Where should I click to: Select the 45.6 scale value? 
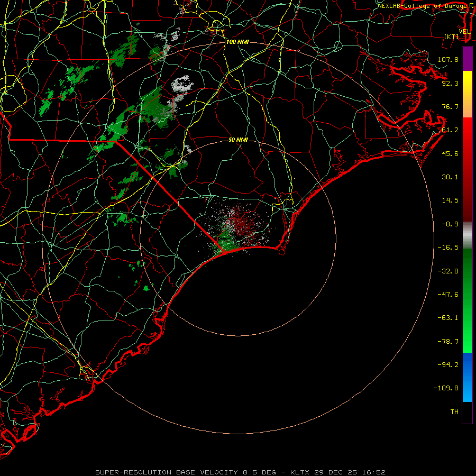pyautogui.click(x=450, y=153)
